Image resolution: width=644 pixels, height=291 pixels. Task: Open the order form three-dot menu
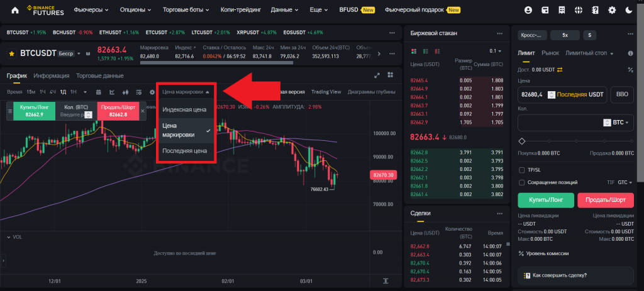(x=630, y=35)
